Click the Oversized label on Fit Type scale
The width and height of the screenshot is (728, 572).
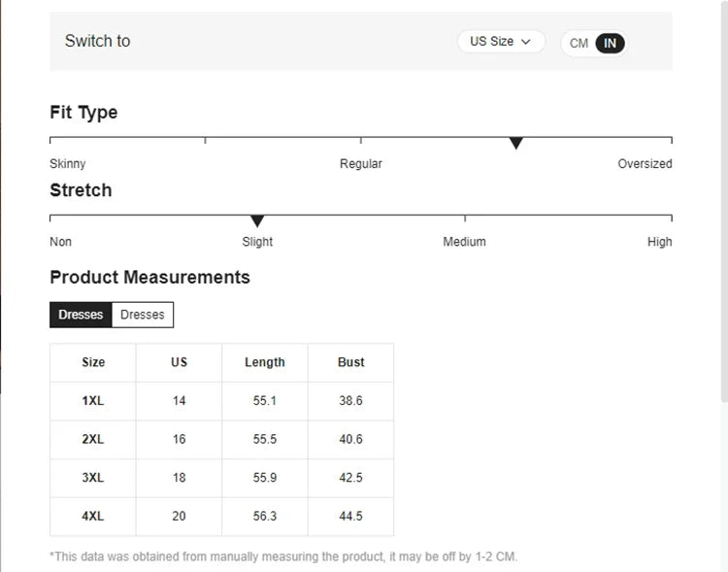pos(645,164)
